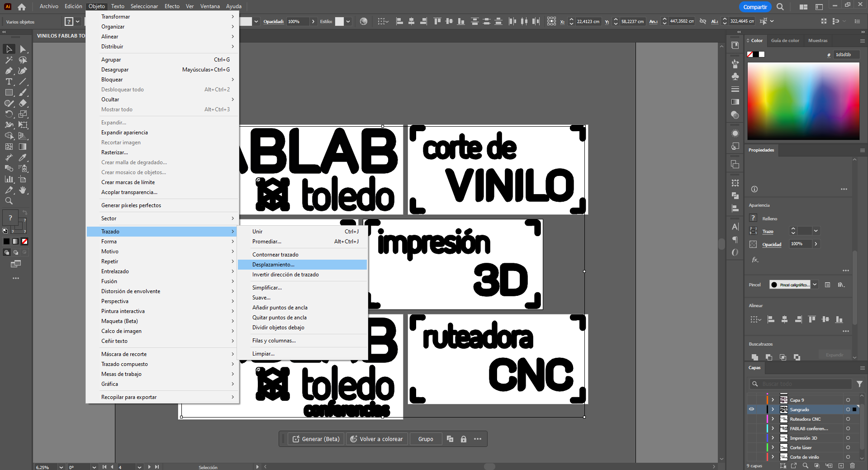The width and height of the screenshot is (868, 470).
Task: Click the Compartir button
Action: click(x=755, y=7)
